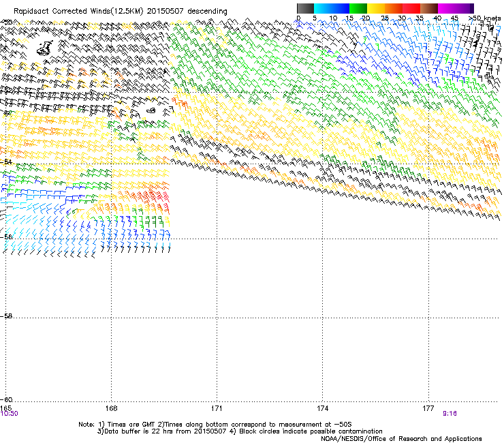Click the latitude label '-58'
The height and width of the screenshot is (443, 504).
pos(6,316)
